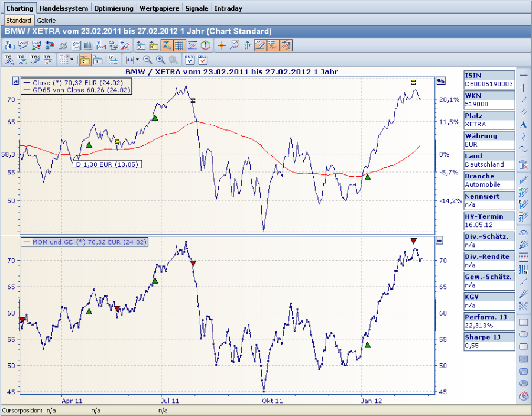Collapse the MOM und GD chart panel
The image size is (532, 416).
pos(439,240)
